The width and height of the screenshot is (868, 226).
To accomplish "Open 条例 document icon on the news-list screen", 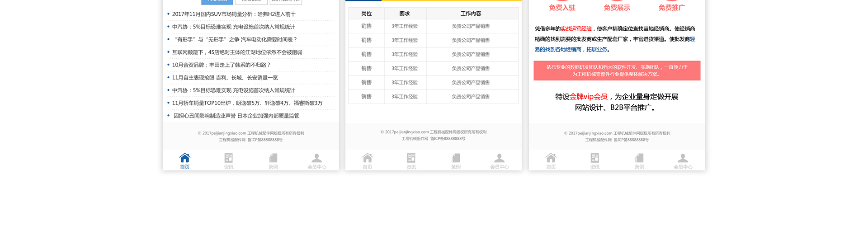I will pyautogui.click(x=273, y=158).
